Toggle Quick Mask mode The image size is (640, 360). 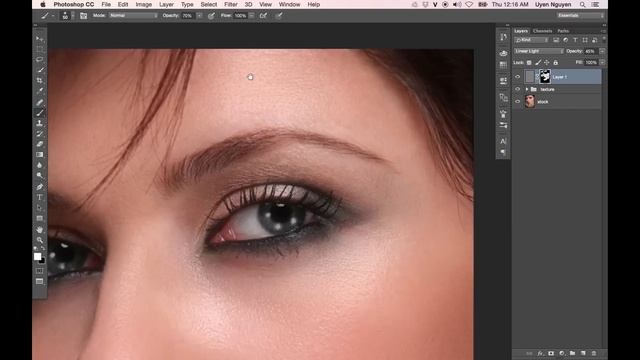(x=40, y=271)
